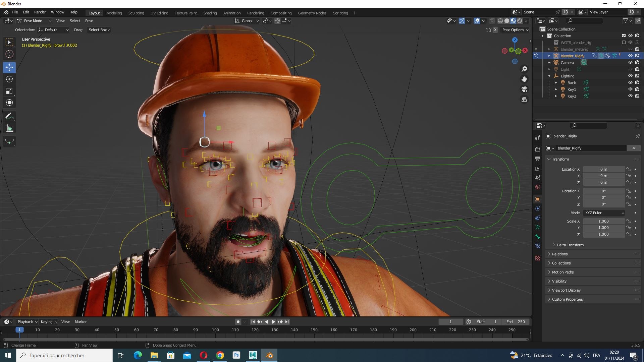Lock the Location X property
644x362 pixels.
pos(629,169)
